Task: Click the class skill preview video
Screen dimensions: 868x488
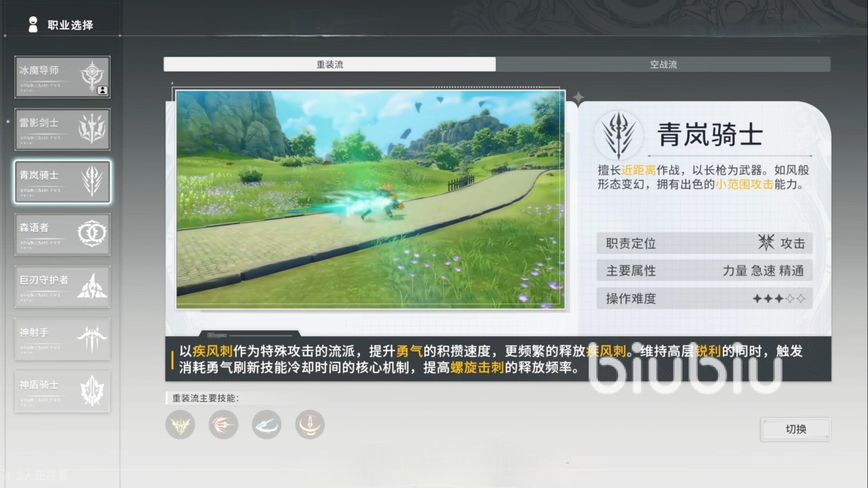Action: (370, 199)
